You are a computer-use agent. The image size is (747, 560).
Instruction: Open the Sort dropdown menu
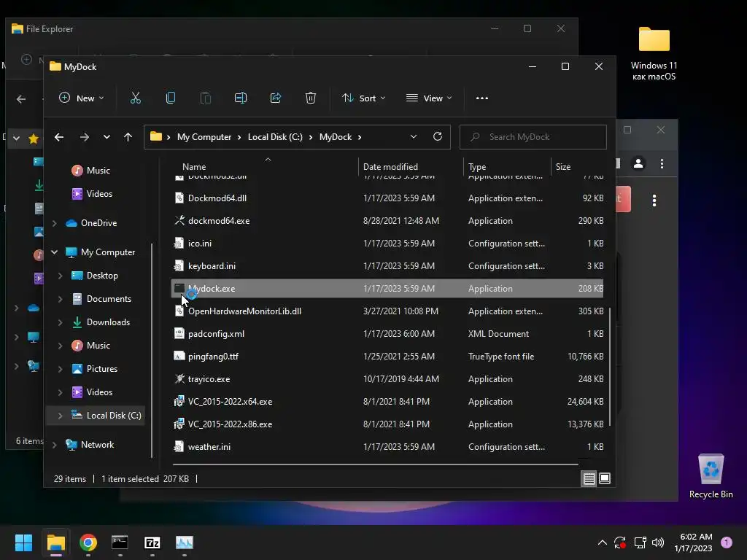tap(363, 98)
